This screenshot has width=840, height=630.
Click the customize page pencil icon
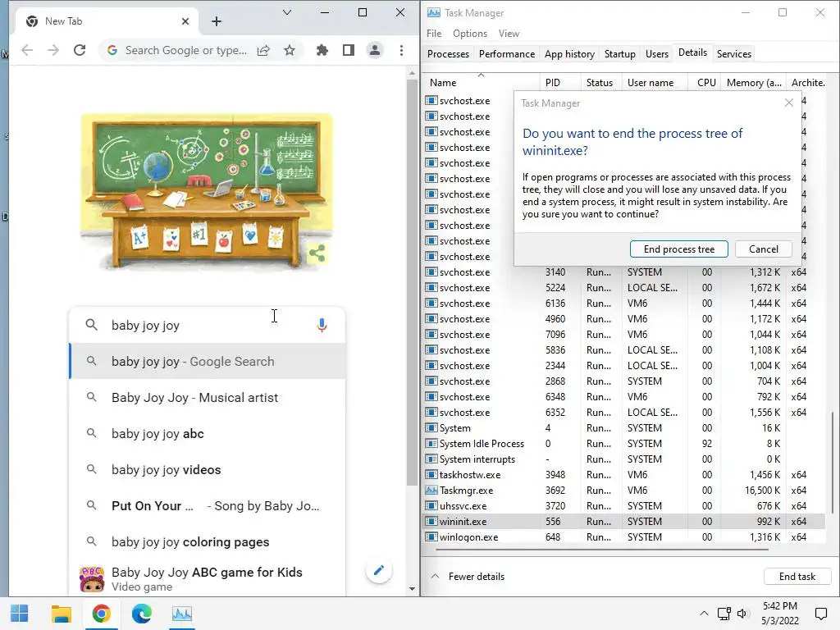click(379, 570)
